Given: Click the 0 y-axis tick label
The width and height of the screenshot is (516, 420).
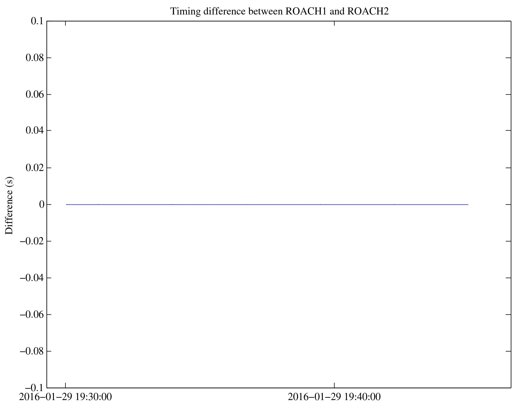Looking at the screenshot, I should pyautogui.click(x=42, y=205).
